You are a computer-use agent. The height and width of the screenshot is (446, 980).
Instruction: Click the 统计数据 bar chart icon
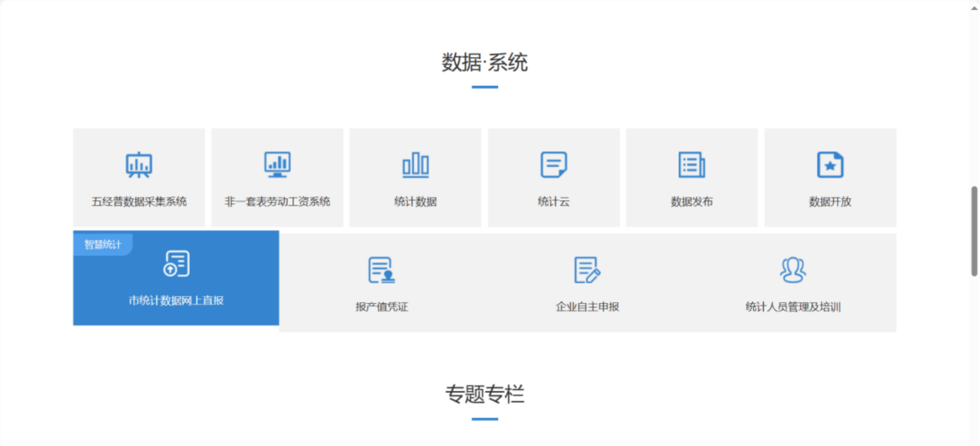(x=415, y=165)
